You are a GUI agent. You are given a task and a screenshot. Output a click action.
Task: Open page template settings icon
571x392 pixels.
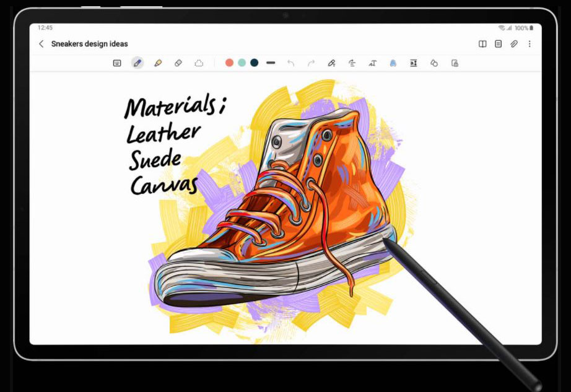(498, 44)
